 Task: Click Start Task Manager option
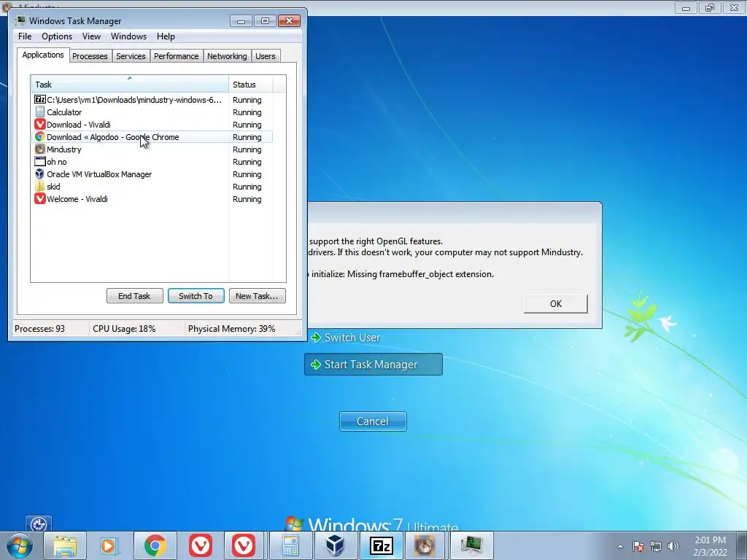(373, 365)
